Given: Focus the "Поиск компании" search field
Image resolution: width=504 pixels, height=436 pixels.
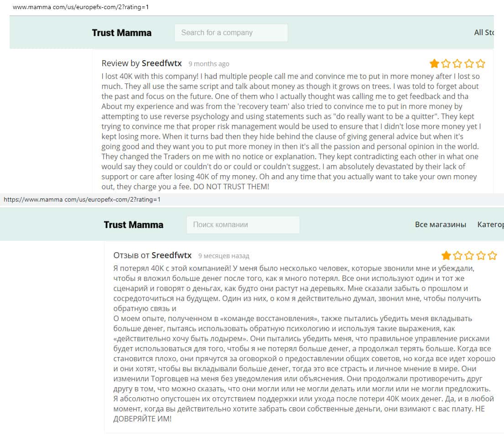Looking at the screenshot, I should (243, 225).
